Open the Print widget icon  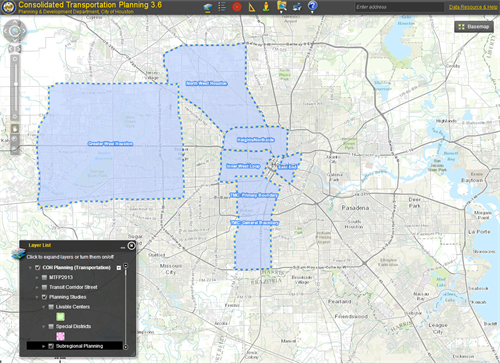pos(297,7)
